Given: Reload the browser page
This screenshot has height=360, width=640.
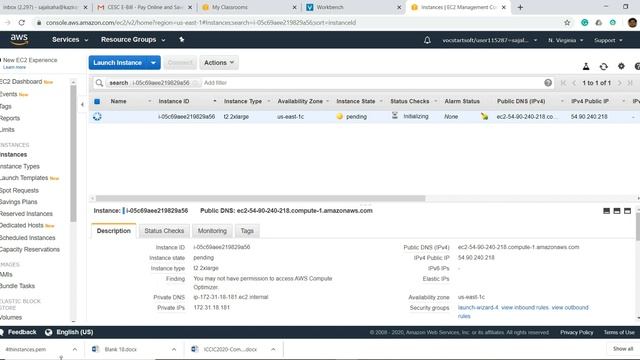Looking at the screenshot, I should click(x=22, y=23).
